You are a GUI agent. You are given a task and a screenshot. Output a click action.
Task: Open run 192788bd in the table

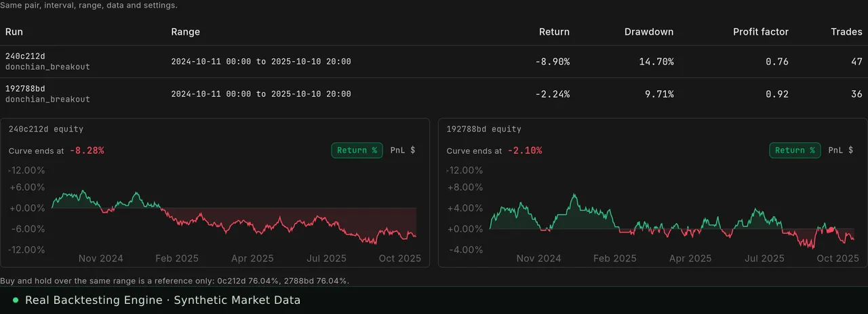[26, 89]
